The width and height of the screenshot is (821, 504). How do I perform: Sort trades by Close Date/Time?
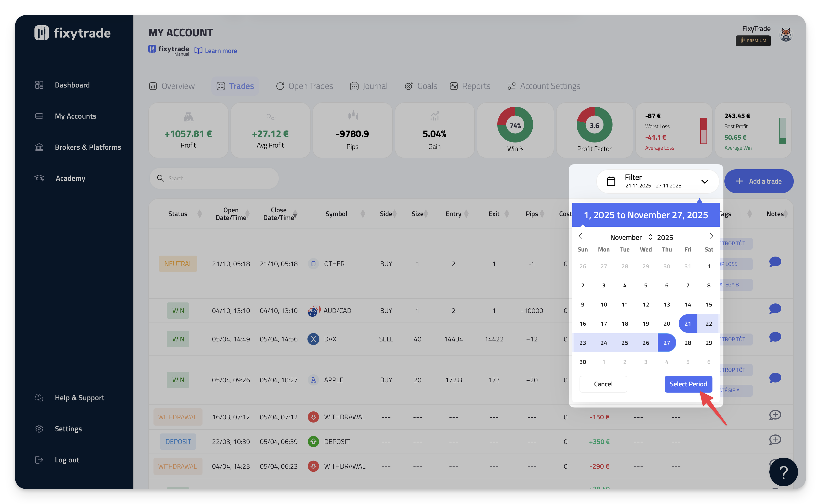coord(295,214)
